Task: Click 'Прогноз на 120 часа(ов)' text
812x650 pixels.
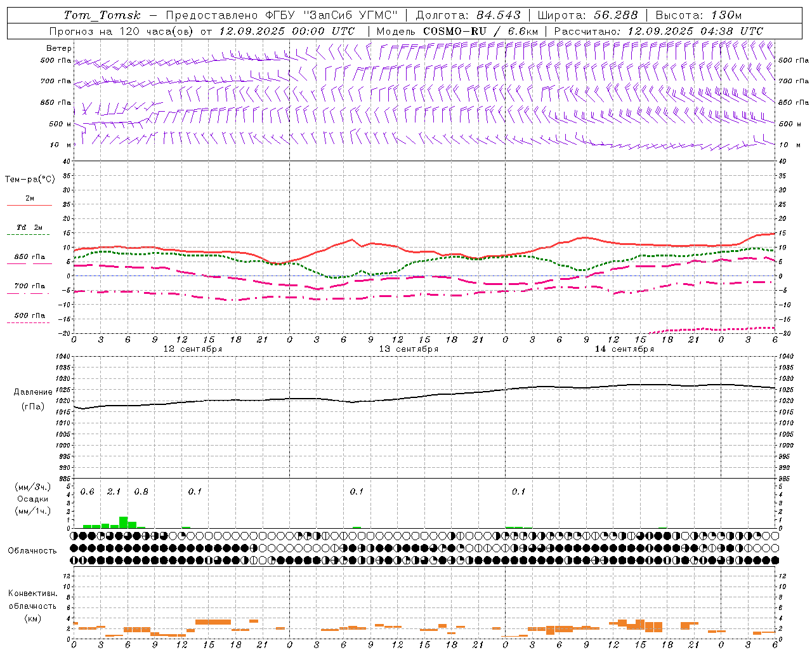Action: coord(122,31)
